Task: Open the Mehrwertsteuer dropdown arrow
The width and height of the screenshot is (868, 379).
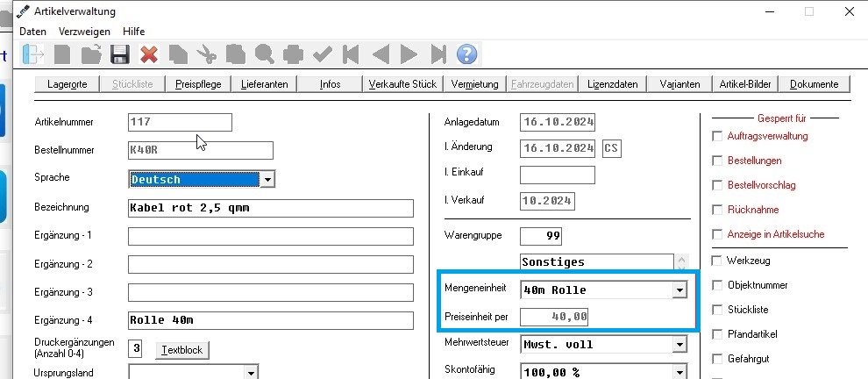Action: click(679, 345)
